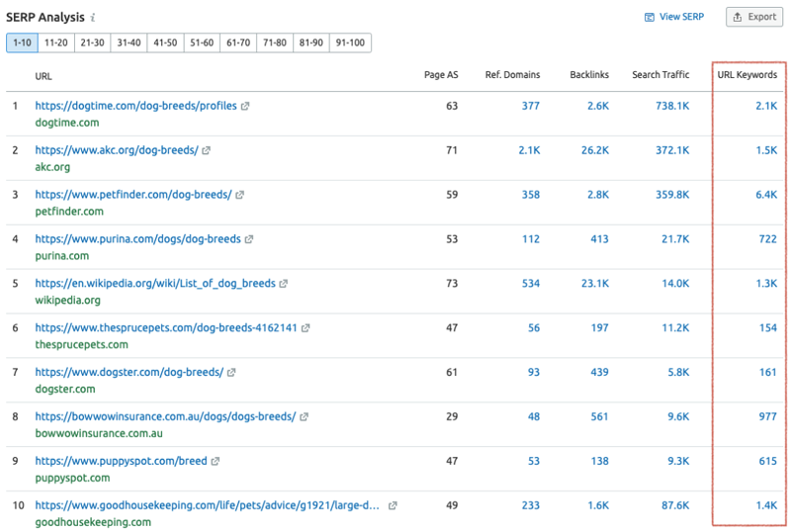This screenshot has height=532, width=791.
Task: Open the thesprucepets.com dog-breeds-4162141 URL
Action: (x=166, y=328)
